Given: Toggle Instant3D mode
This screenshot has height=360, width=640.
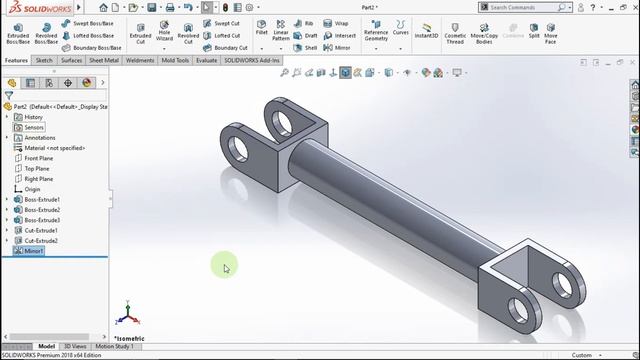Looking at the screenshot, I should [x=426, y=30].
